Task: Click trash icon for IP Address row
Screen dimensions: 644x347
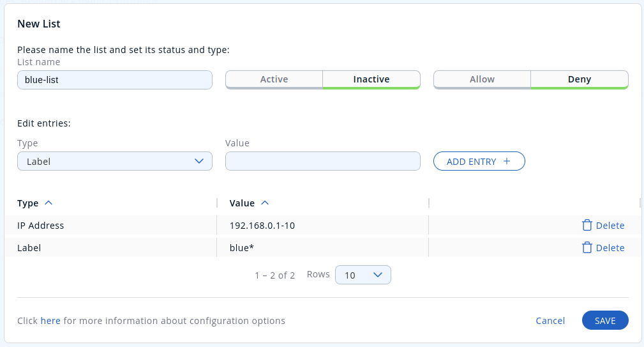Action: tap(587, 225)
